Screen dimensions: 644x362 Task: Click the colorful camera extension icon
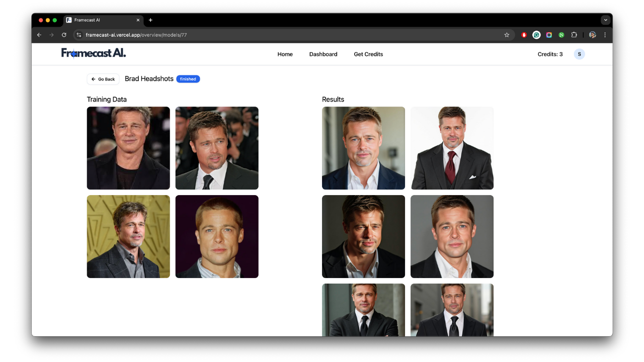[x=549, y=35]
